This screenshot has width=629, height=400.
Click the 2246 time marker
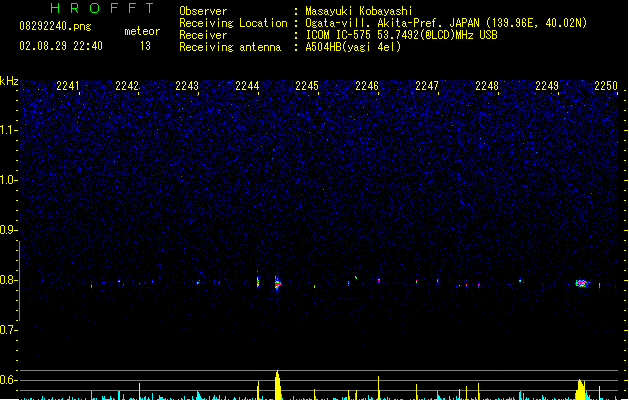pyautogui.click(x=367, y=86)
